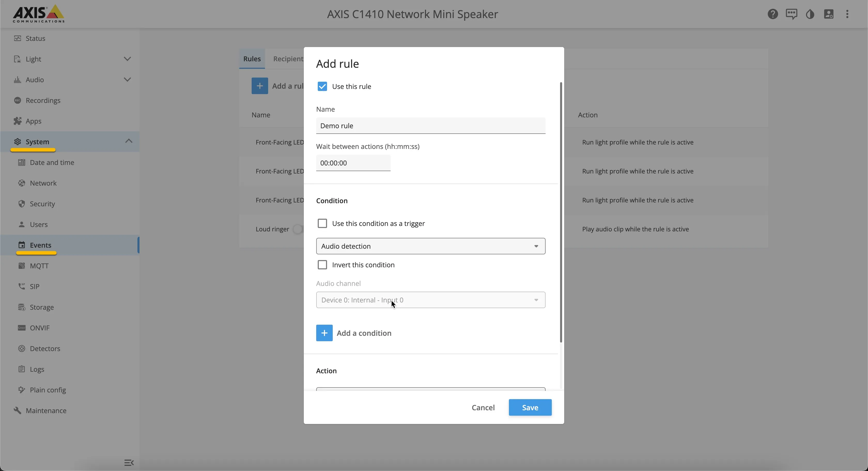The height and width of the screenshot is (471, 868).
Task: Click the Apps puzzle icon
Action: [x=18, y=121]
